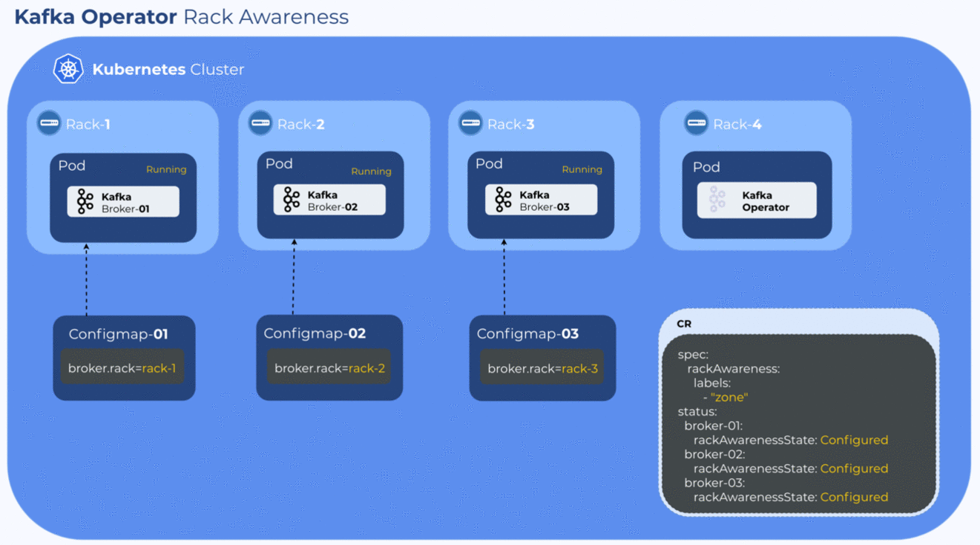Click the Kafka Broker-02 logo icon
The image size is (980, 545).
click(292, 198)
